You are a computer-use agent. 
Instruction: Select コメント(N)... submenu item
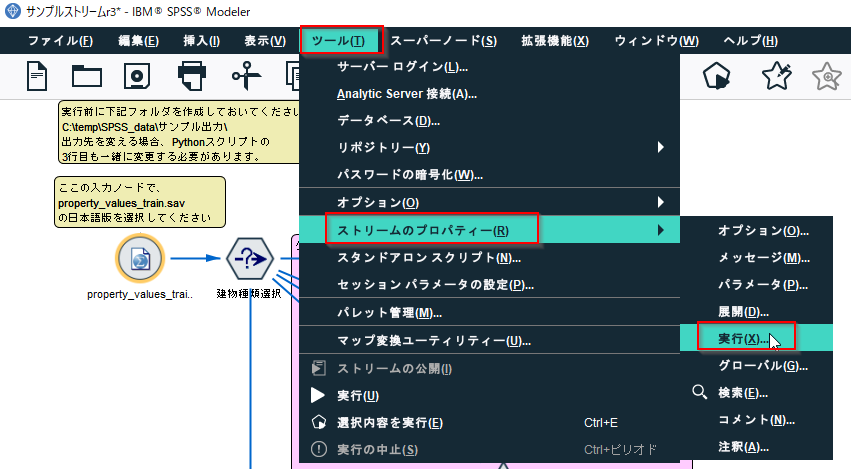756,420
